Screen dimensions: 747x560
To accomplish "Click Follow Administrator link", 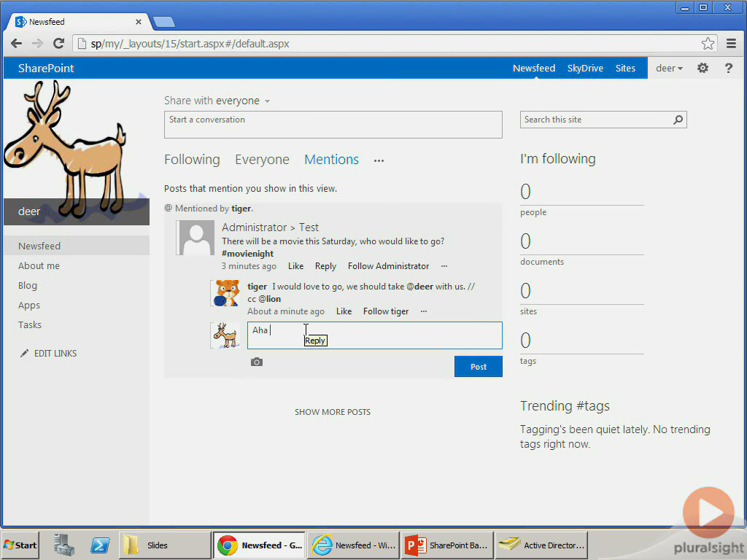I will 388,266.
